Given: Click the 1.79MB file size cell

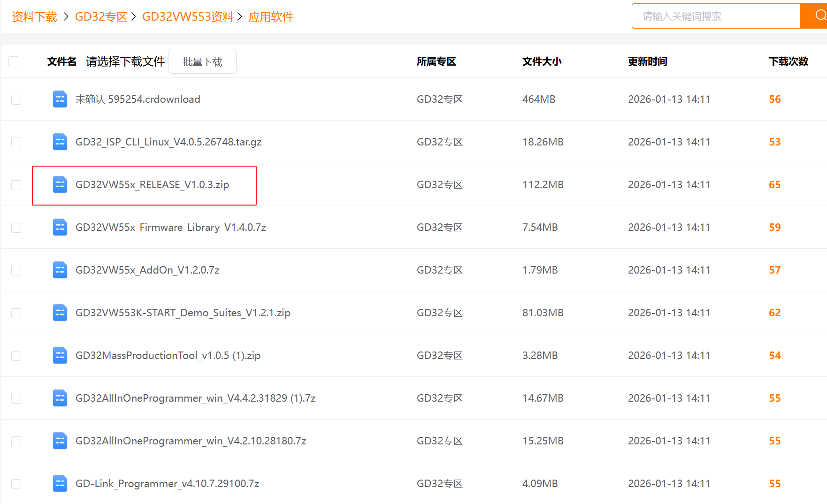Looking at the screenshot, I should tap(540, 270).
